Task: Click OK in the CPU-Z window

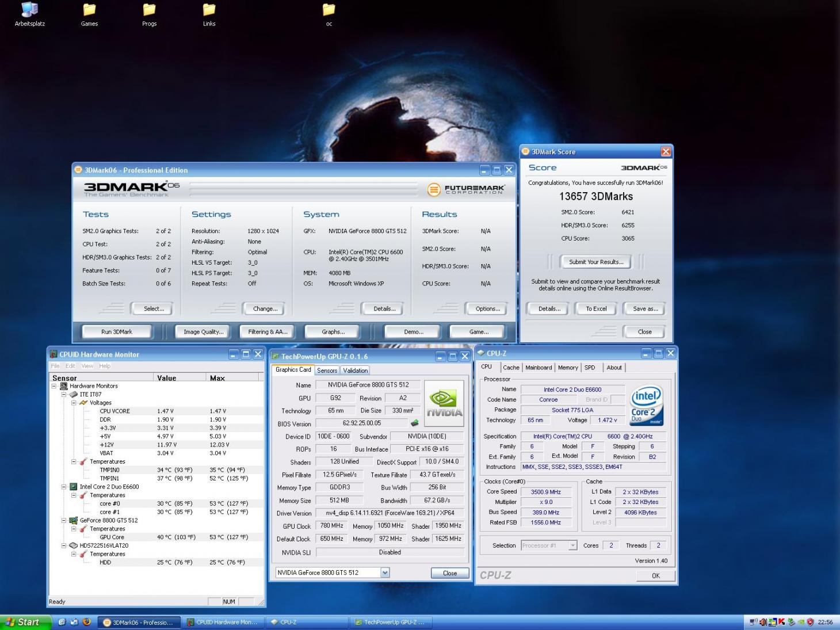Action: (655, 576)
